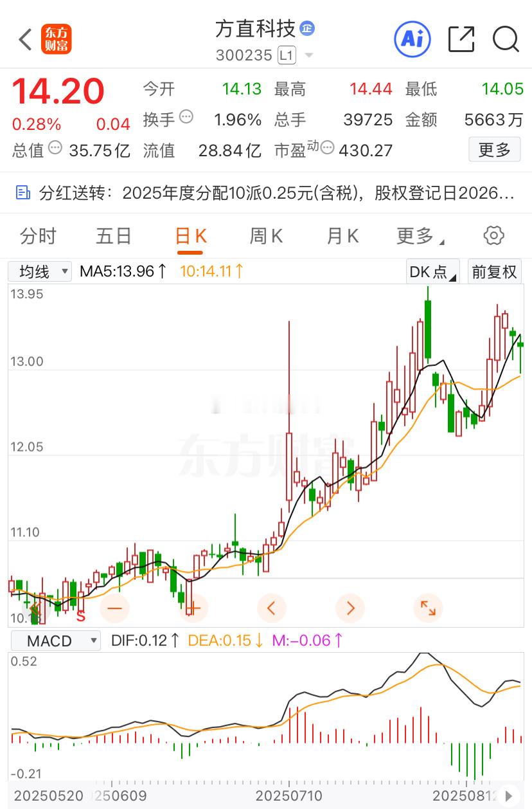Screen dimensions: 532x809
Task: Open the DK点 dropdown
Action: pos(433,271)
